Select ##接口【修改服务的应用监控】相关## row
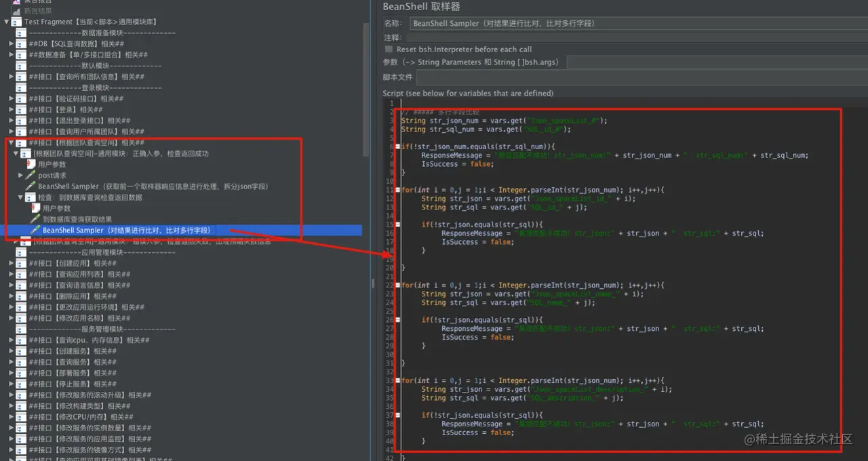 90,439
